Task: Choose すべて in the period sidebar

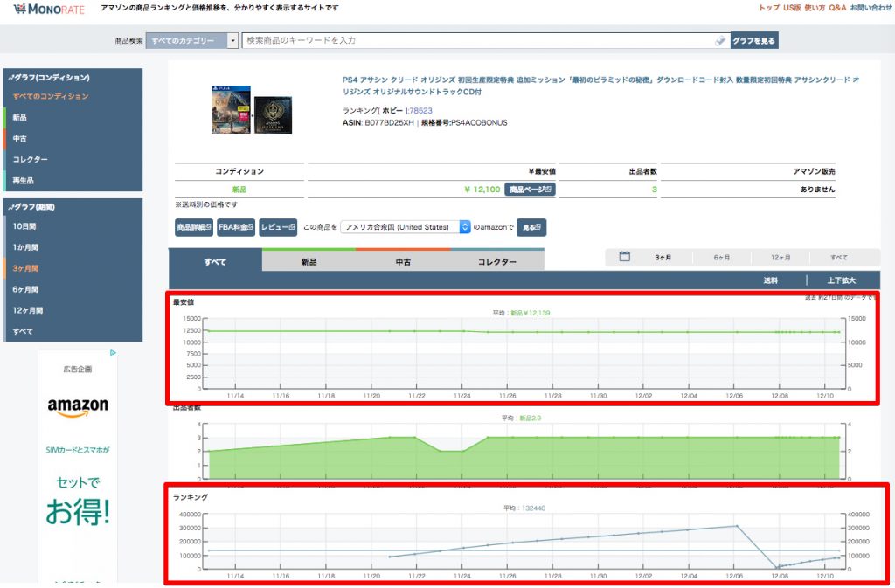Action: coord(23,331)
